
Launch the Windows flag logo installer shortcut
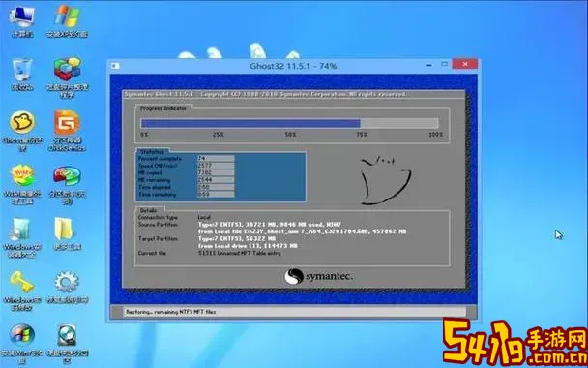68,21
